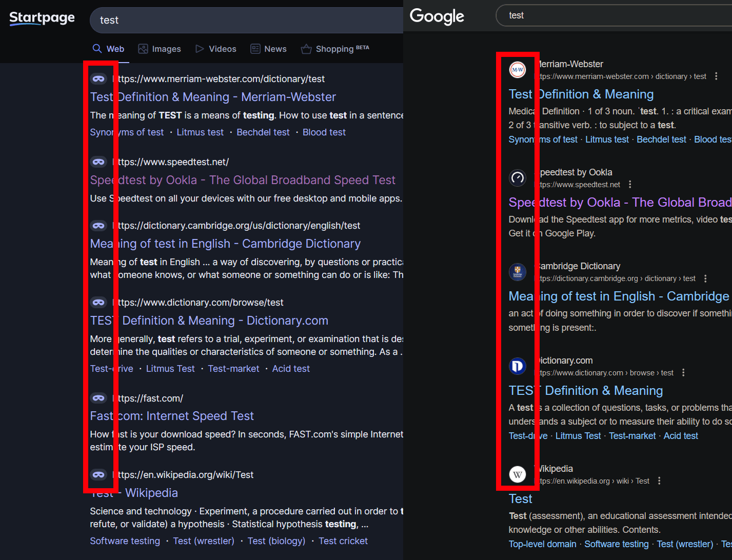
Task: Open Google's 'Meaning of test in English' result
Action: click(x=620, y=296)
